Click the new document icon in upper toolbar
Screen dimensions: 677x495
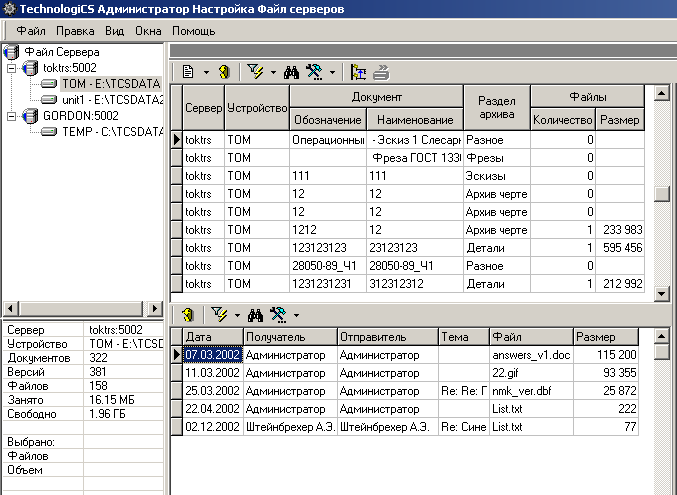point(188,71)
